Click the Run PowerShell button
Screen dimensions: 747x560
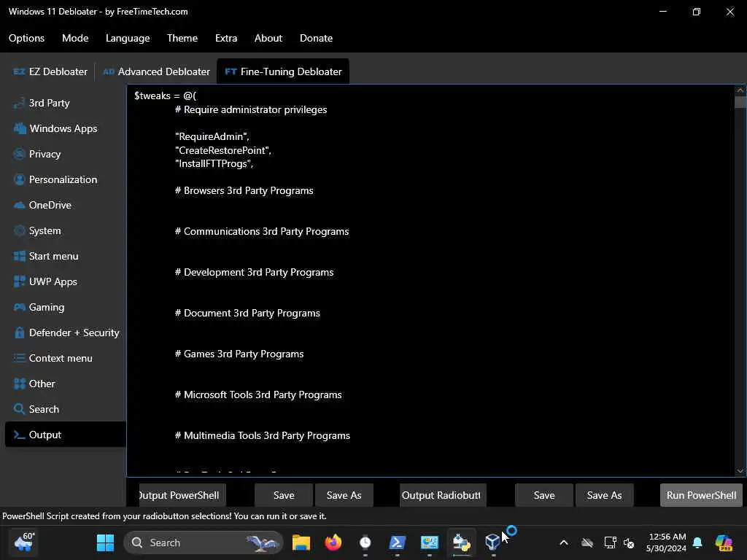(701, 495)
